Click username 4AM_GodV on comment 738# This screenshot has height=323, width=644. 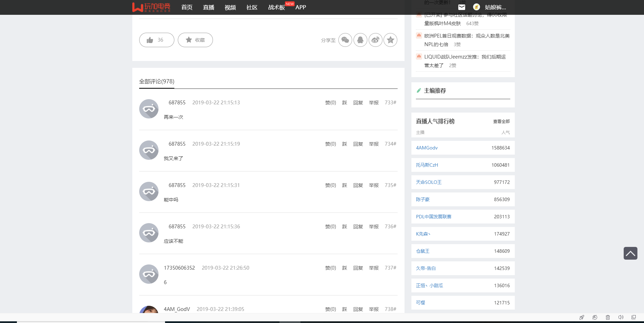pos(177,309)
